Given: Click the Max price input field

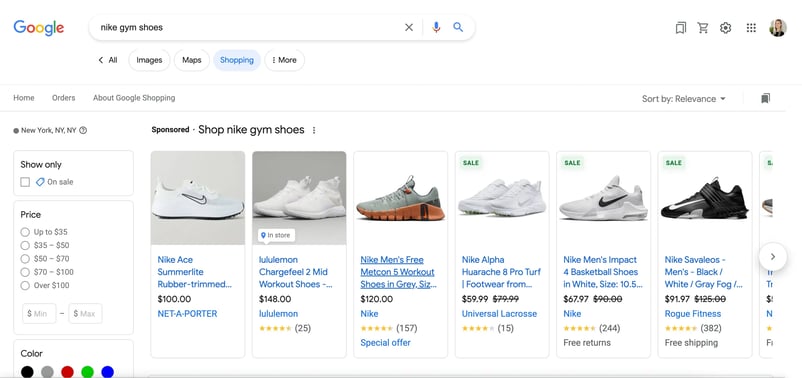Looking at the screenshot, I should (x=85, y=314).
